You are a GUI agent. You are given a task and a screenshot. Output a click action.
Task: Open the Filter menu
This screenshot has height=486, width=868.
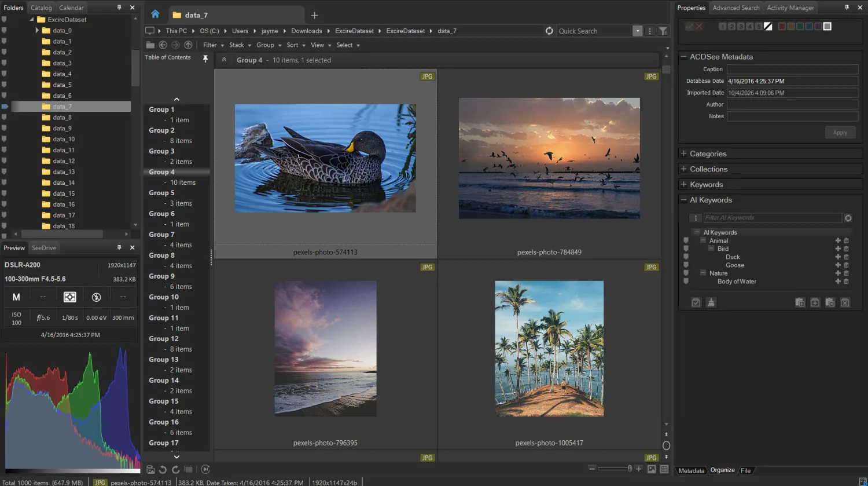click(213, 45)
